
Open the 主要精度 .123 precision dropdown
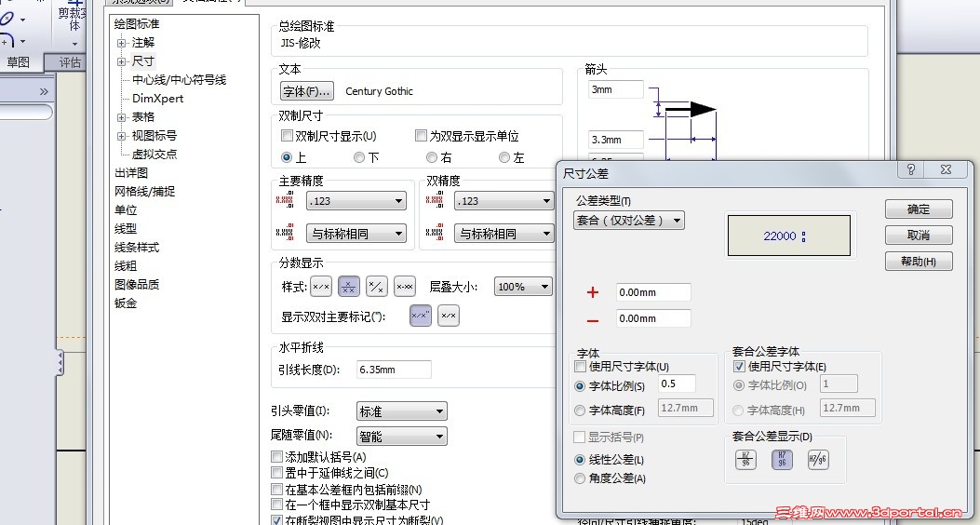click(356, 201)
